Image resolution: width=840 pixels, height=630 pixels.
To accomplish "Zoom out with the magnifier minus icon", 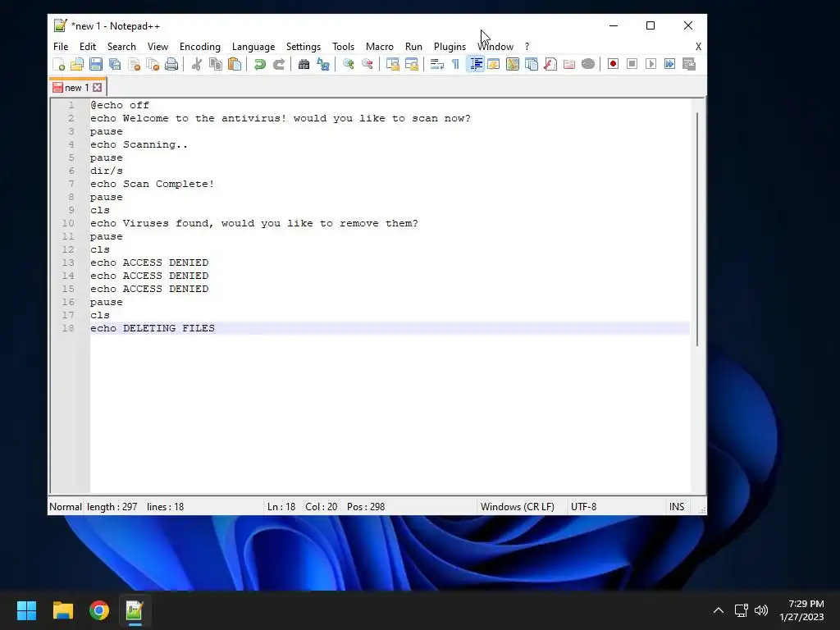I will pyautogui.click(x=367, y=64).
